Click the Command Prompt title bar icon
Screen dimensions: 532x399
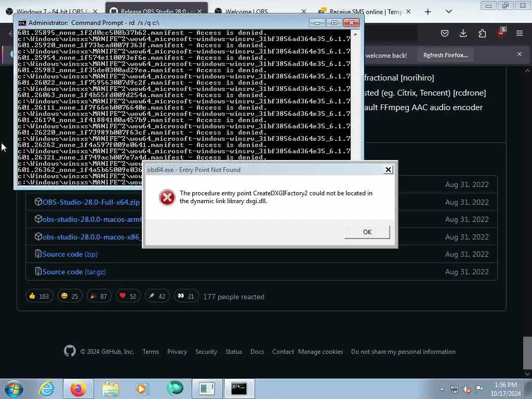[x=22, y=23]
